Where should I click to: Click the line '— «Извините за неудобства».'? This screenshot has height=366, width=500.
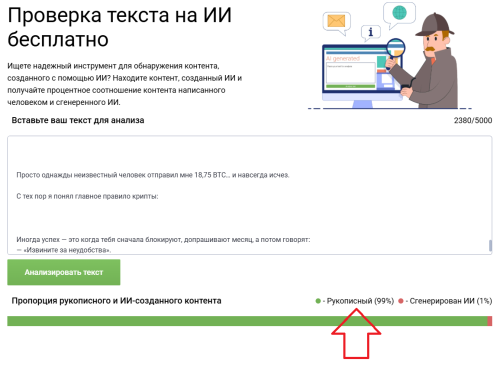(64, 250)
